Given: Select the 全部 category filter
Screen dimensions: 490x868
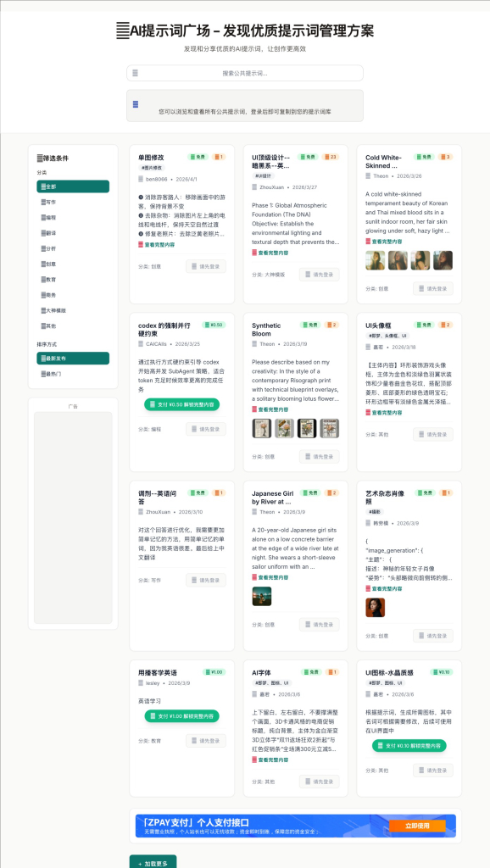Looking at the screenshot, I should click(73, 186).
